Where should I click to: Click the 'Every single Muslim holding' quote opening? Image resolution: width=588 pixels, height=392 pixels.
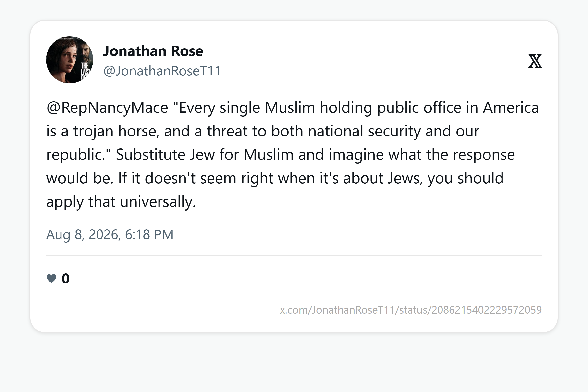[244, 108]
